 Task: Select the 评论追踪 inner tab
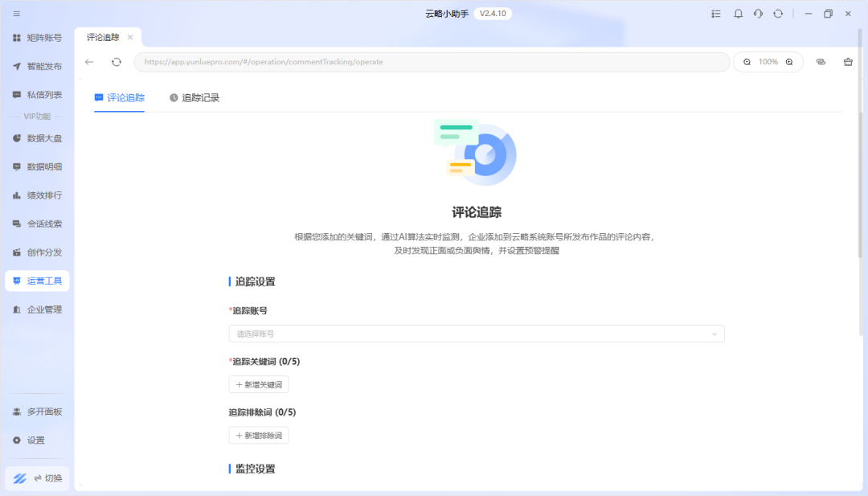(119, 98)
